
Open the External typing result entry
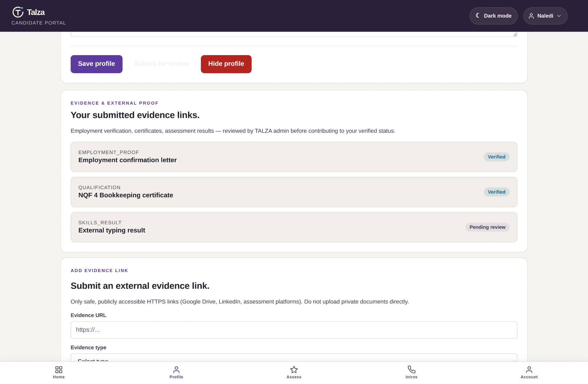click(294, 227)
